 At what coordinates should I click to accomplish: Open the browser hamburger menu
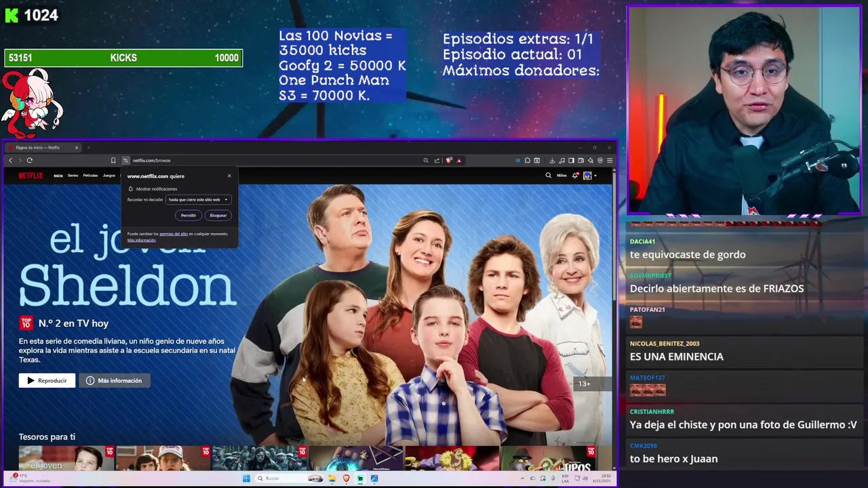(x=610, y=161)
